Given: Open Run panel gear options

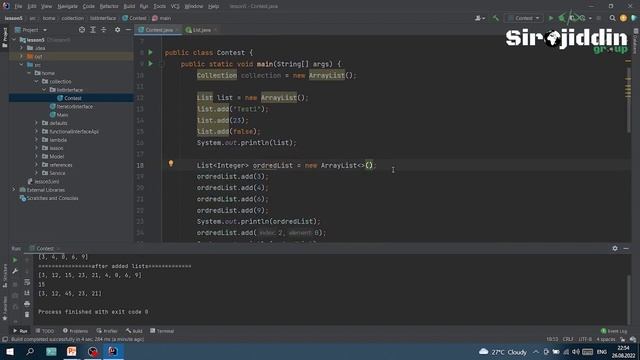Looking at the screenshot, I should click(x=615, y=248).
